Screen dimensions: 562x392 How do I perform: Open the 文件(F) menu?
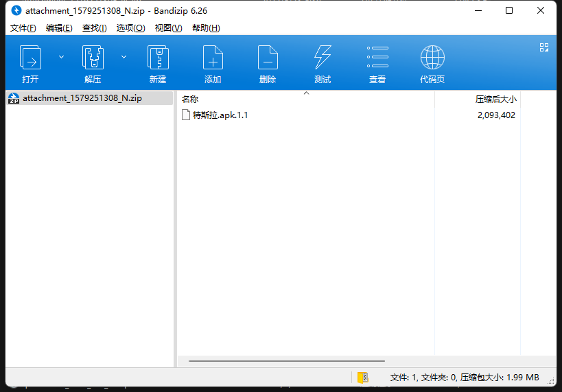point(23,28)
